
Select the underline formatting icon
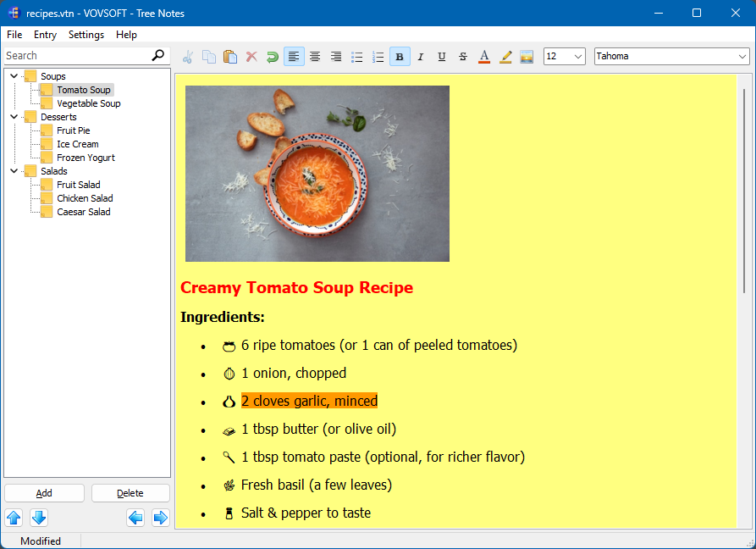tap(441, 56)
